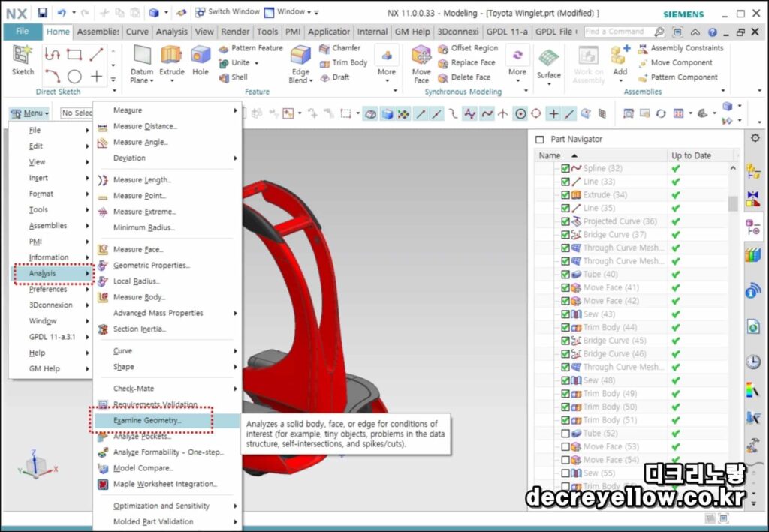
Task: Click the Hole feature icon
Action: [x=200, y=55]
